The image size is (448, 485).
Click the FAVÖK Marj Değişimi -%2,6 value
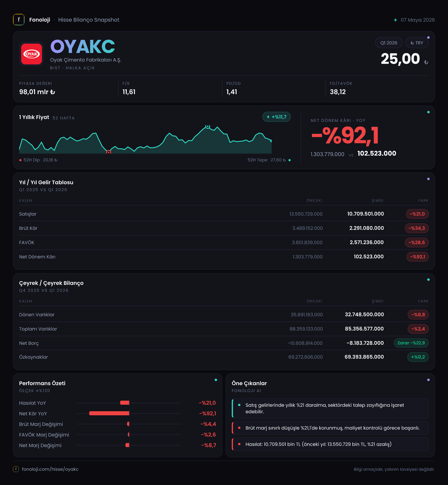click(x=209, y=434)
